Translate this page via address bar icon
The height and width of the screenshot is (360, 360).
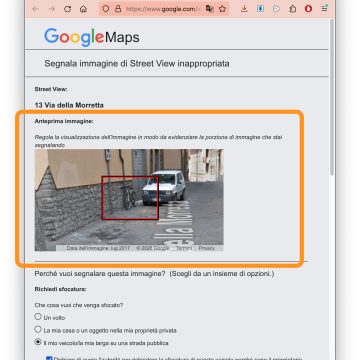210,9
